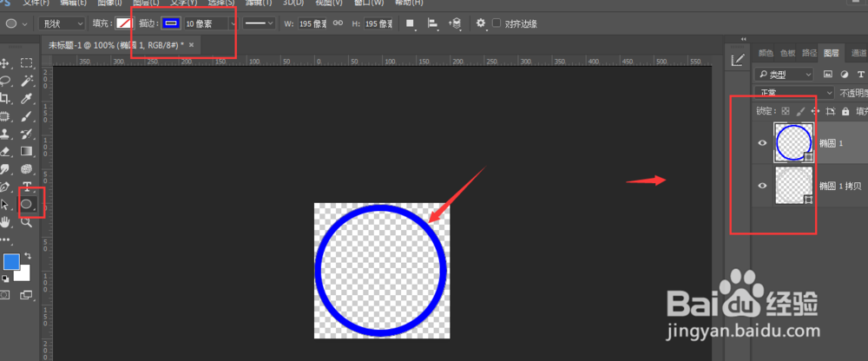Open stroke width dropdown arrow

233,23
